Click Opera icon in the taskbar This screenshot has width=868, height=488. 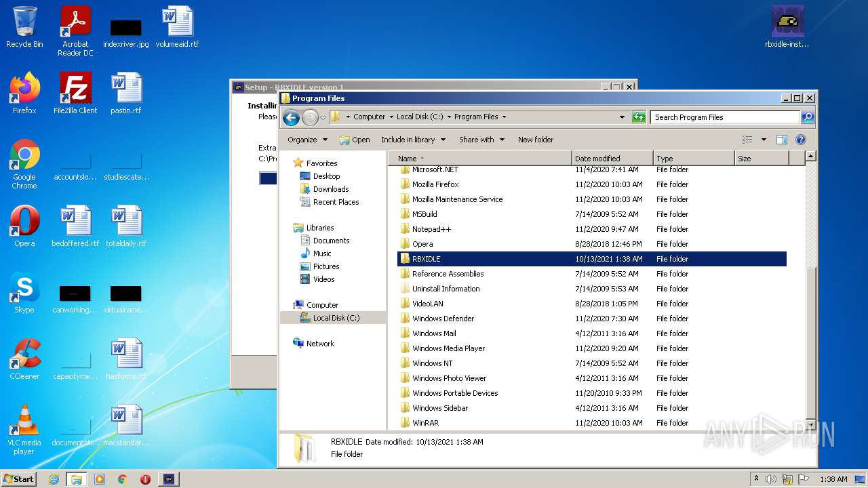(x=145, y=479)
